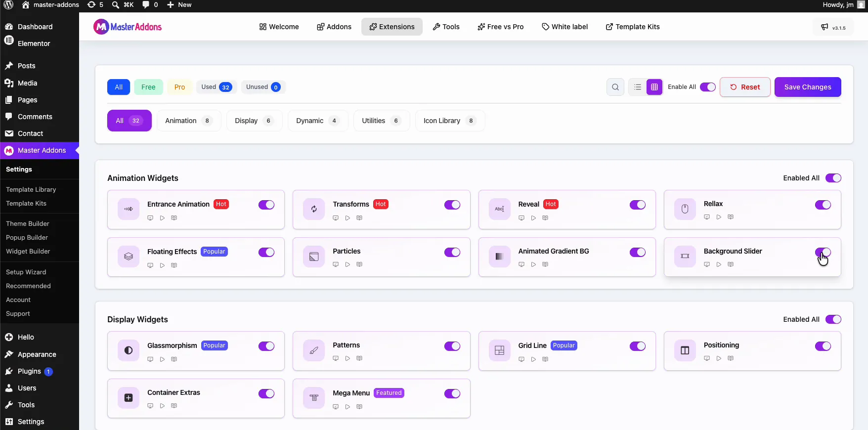Show only Pro extensions
The width and height of the screenshot is (868, 430).
coord(179,87)
